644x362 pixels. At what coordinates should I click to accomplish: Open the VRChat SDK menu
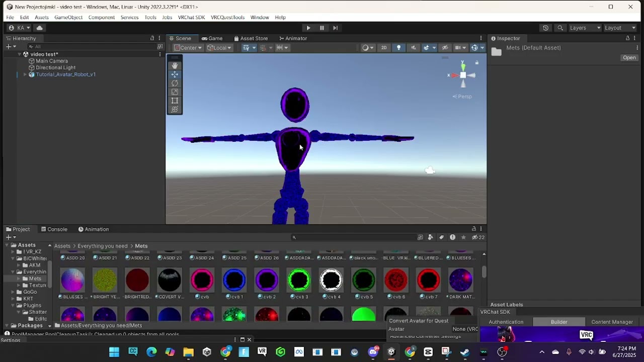click(x=191, y=17)
